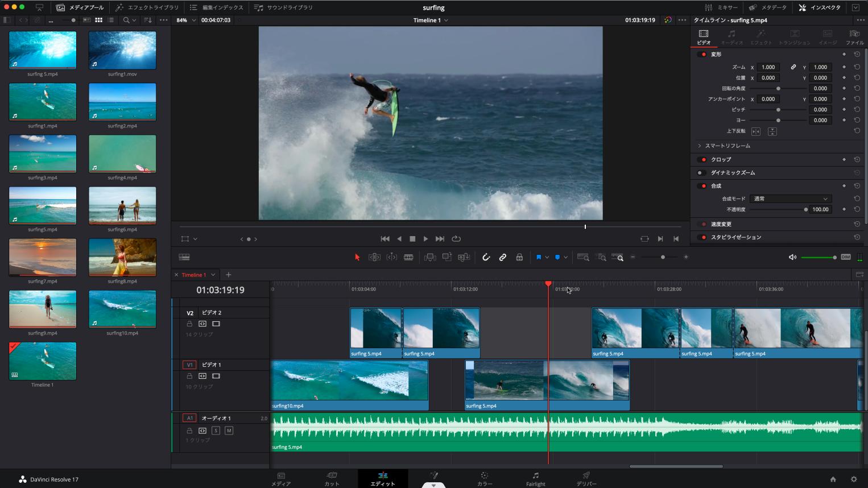Screen dimensions: 868x488
Task: Open the サウンドライブラリ panel
Action: tap(283, 7)
